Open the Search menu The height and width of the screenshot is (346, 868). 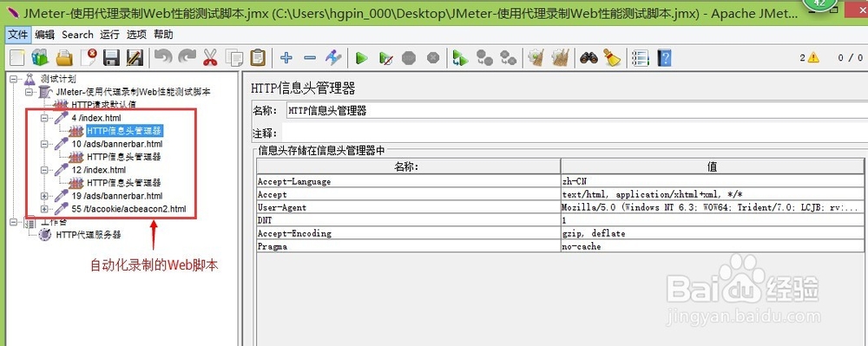point(77,35)
